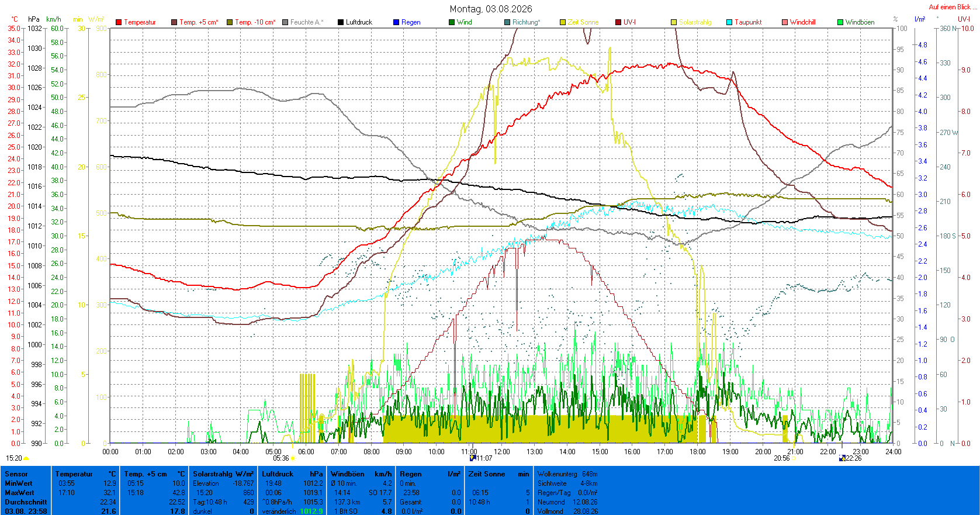Click the blue Regen legend swatch
The image size is (980, 515).
point(396,22)
